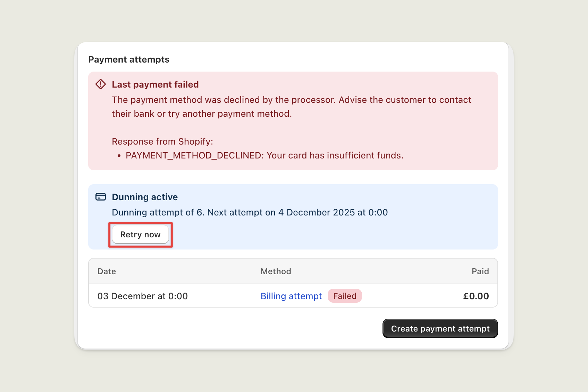This screenshot has height=392, width=588.
Task: Click the Paid column header
Action: (480, 271)
